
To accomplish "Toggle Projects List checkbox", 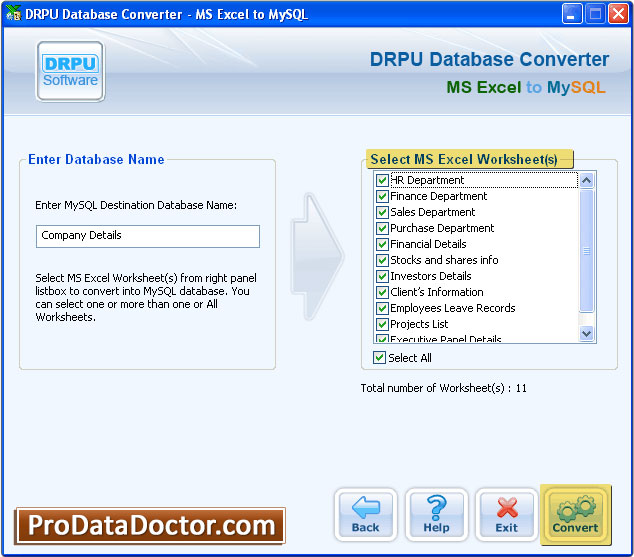I will tap(382, 324).
